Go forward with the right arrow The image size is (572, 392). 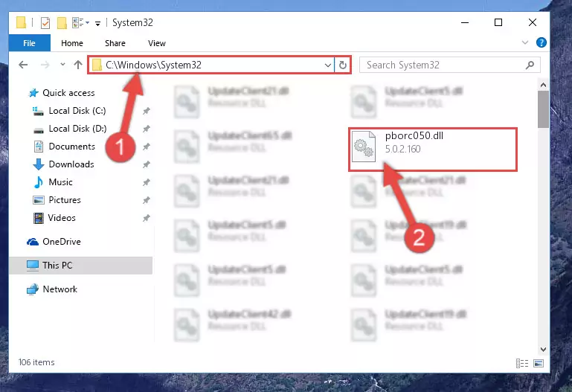(45, 65)
